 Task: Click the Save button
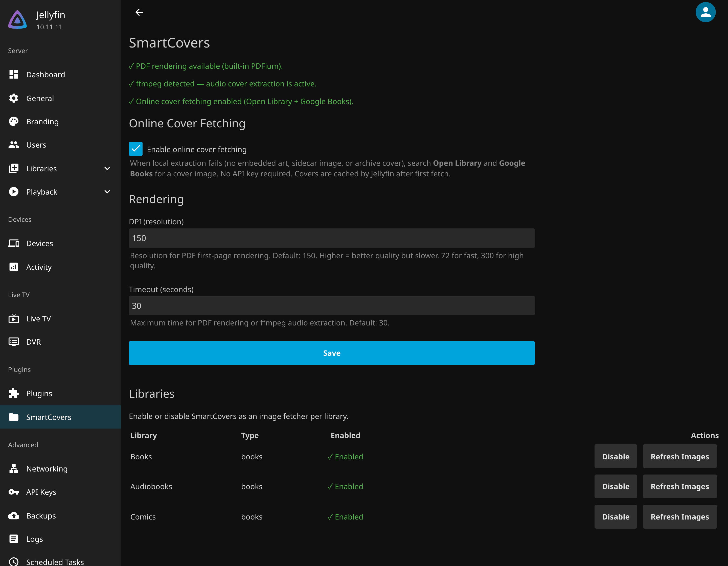coord(332,353)
